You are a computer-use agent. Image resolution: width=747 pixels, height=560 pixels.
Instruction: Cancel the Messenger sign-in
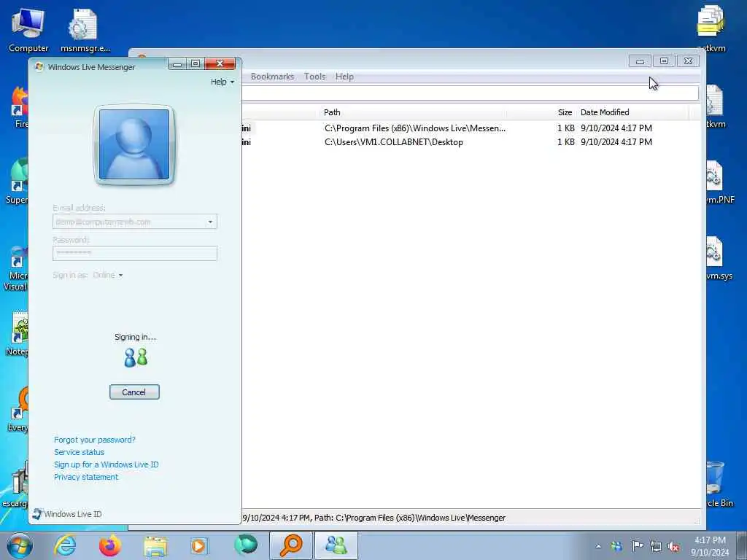tap(134, 392)
